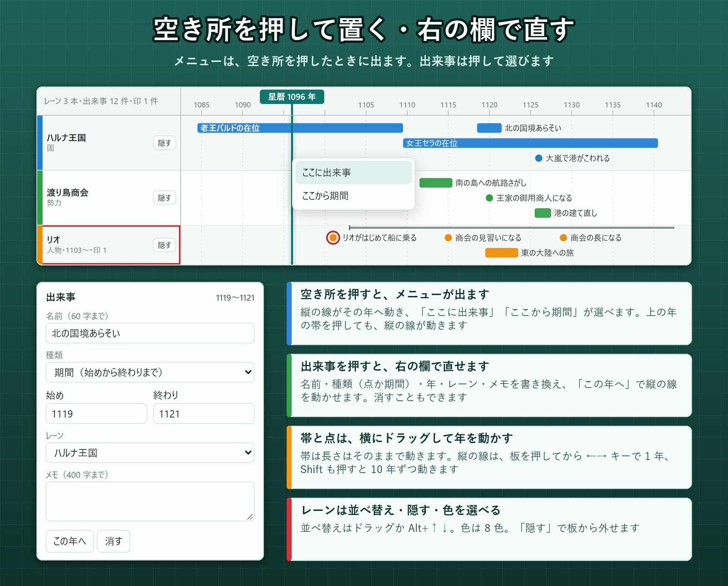Image resolution: width=728 pixels, height=586 pixels.
Task: Open the レーン dropdown showing ハルナ王国
Action: point(150,453)
